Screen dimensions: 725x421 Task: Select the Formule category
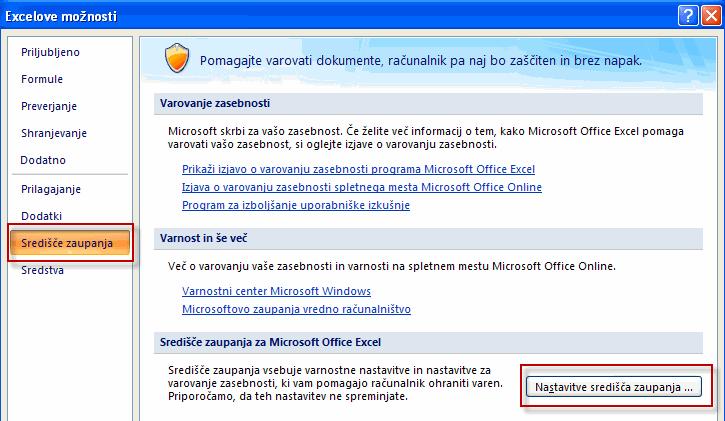click(42, 79)
